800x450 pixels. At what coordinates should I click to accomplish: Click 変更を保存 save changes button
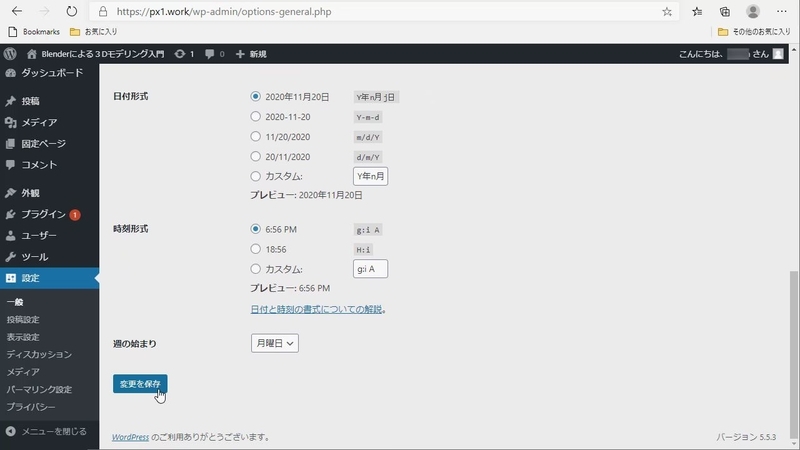[x=140, y=384]
